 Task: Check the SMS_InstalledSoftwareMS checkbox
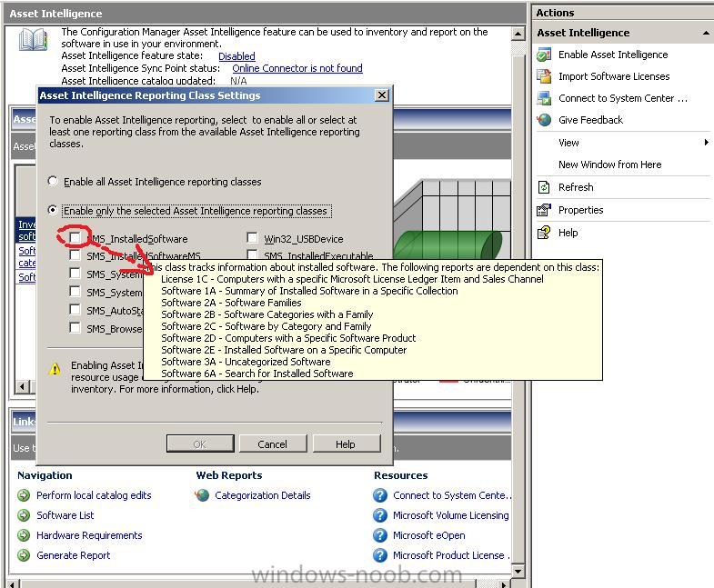tap(75, 254)
